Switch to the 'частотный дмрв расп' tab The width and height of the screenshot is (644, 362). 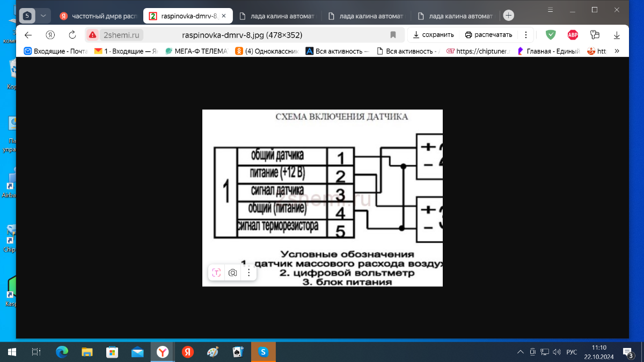point(99,16)
